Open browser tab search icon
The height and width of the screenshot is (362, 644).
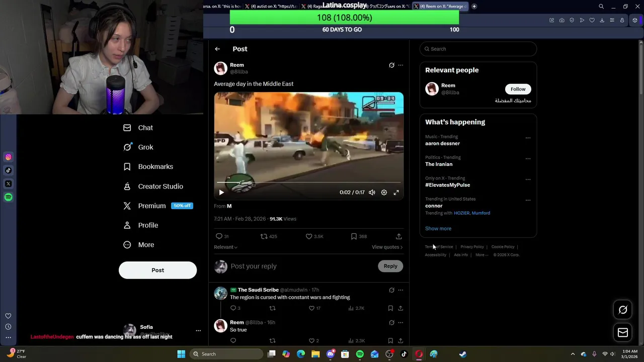pyautogui.click(x=601, y=7)
